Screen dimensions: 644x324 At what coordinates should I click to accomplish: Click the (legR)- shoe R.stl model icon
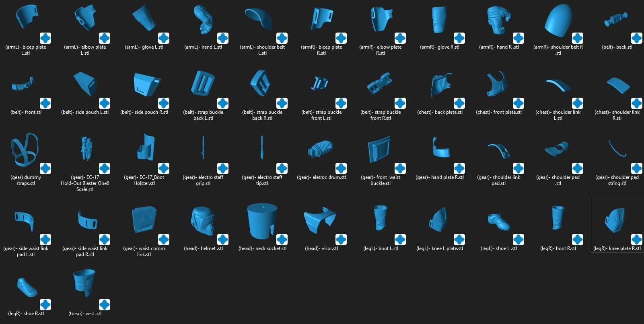pos(27,287)
